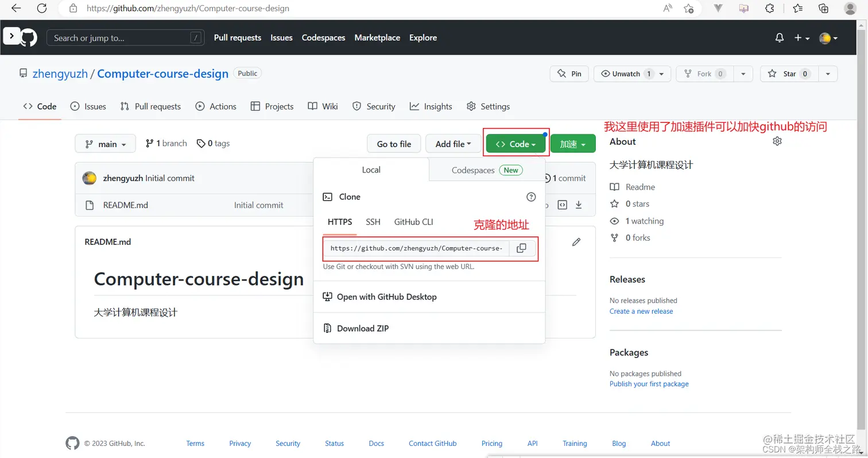Download README.md via download arrow icon
Viewport: 868px width, 458px height.
579,205
